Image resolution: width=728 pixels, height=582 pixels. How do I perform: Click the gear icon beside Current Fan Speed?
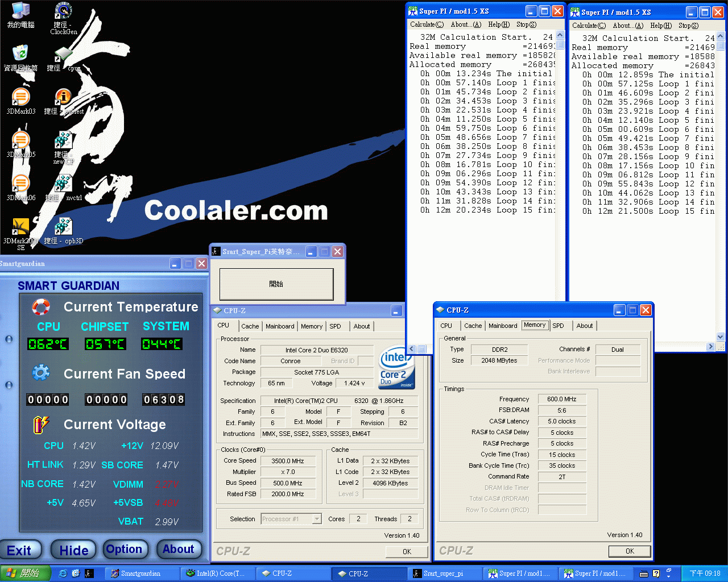(41, 373)
